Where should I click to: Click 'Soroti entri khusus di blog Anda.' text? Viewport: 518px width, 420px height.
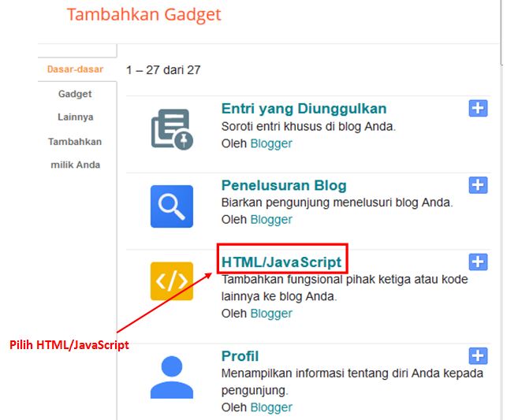[308, 126]
